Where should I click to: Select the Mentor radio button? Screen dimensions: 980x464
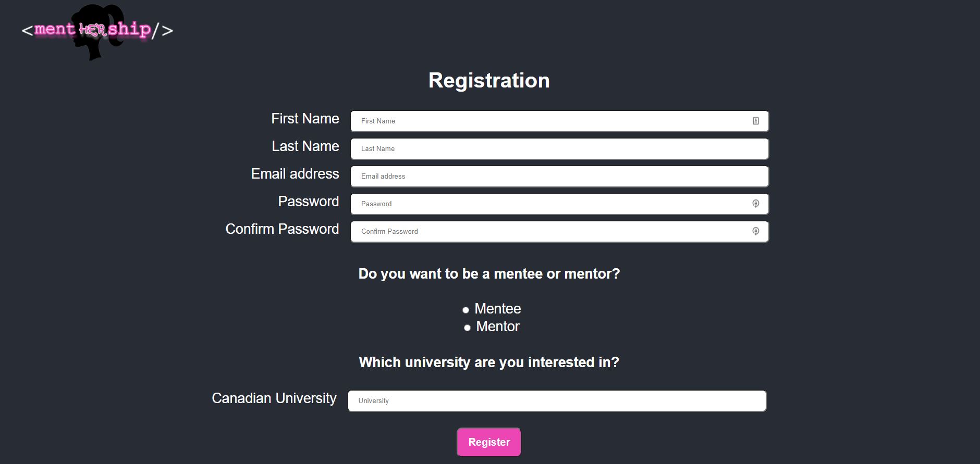pos(467,328)
